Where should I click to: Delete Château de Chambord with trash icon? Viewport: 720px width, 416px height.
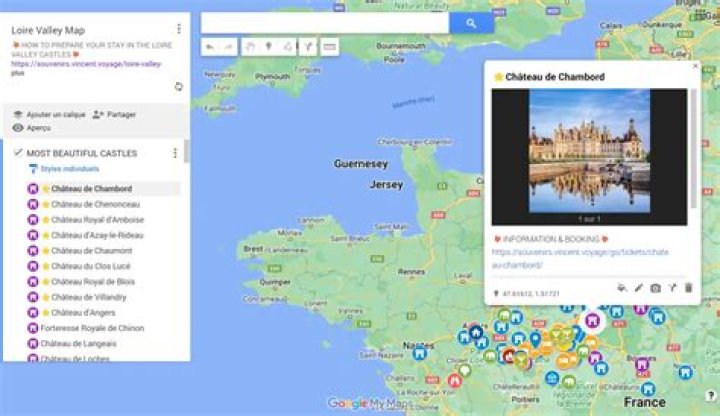[x=688, y=288]
